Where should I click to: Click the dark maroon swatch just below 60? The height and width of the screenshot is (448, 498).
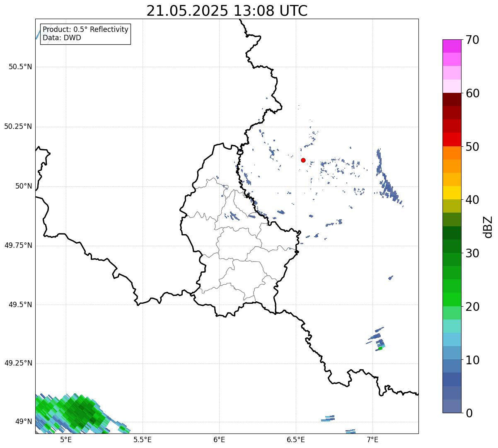[452, 99]
